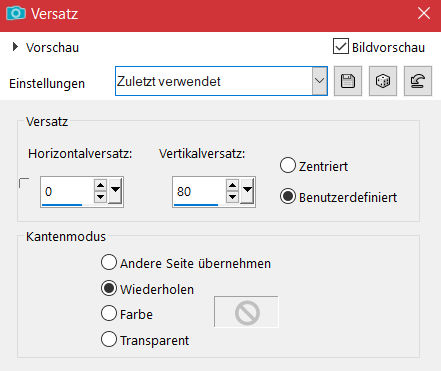Toggle the Bildvorschau checkbox
This screenshot has width=441, height=371.
coord(341,46)
